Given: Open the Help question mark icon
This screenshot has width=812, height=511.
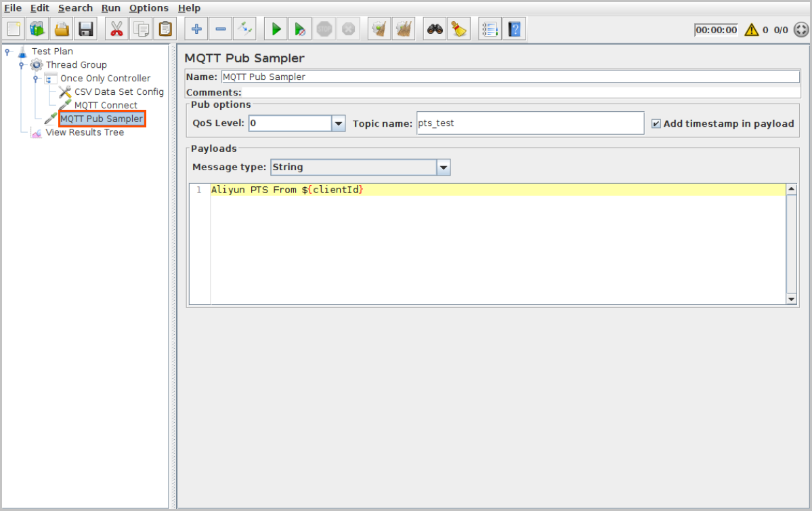Looking at the screenshot, I should (x=514, y=29).
